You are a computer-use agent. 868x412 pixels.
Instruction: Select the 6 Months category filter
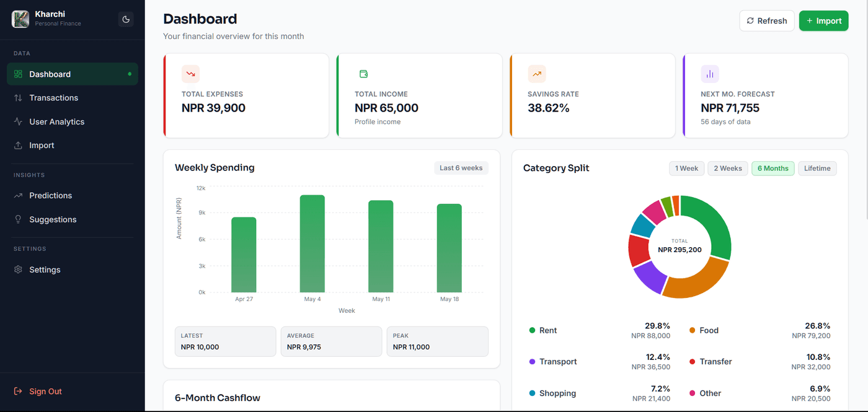pyautogui.click(x=773, y=168)
